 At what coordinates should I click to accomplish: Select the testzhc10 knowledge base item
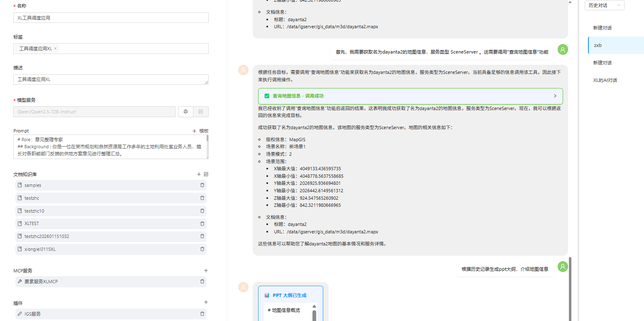point(34,211)
